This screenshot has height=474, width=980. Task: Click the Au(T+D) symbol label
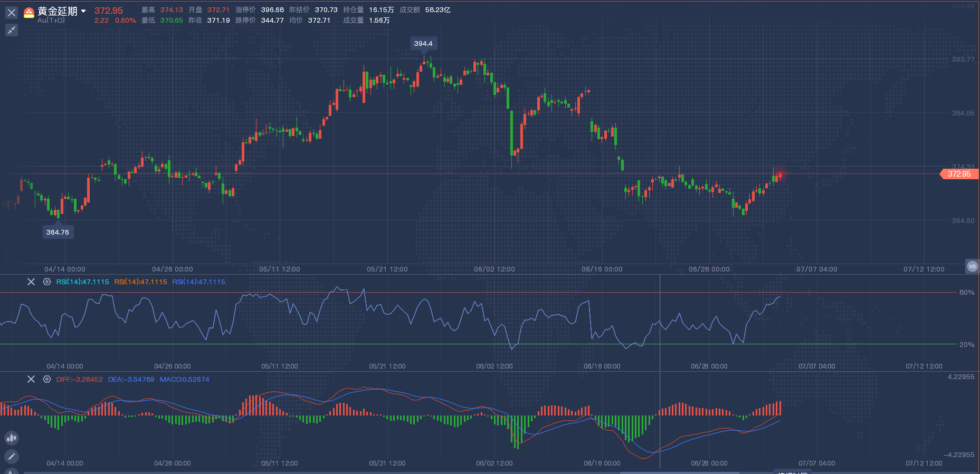51,21
